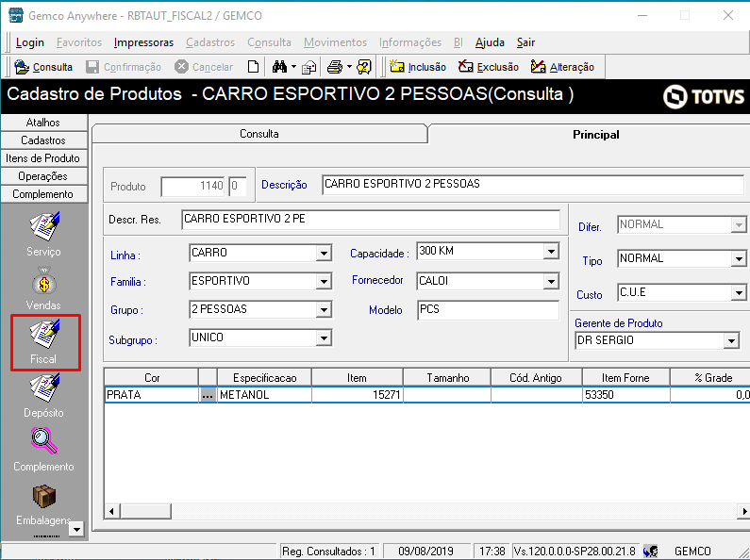Expand the Custo dropdown
Image resolution: width=750 pixels, height=560 pixels.
pos(739,292)
